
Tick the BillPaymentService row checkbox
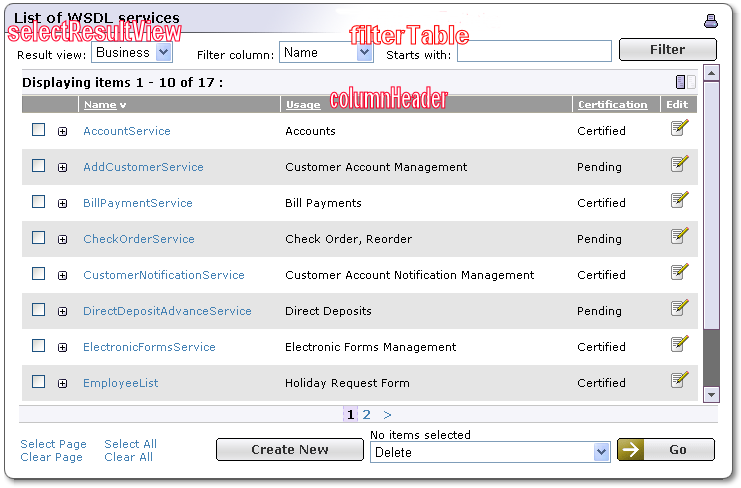38,202
